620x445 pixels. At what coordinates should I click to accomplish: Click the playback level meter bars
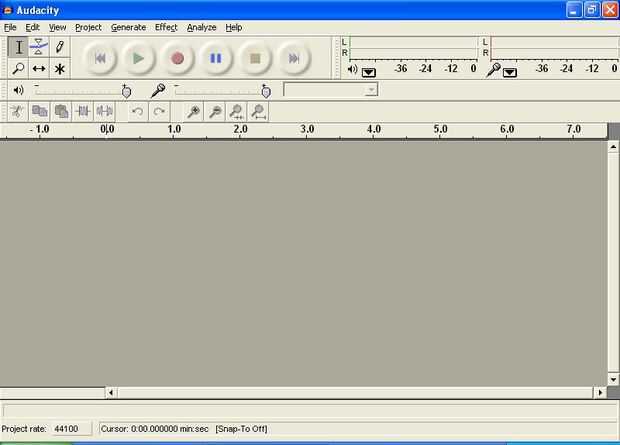tap(414, 48)
